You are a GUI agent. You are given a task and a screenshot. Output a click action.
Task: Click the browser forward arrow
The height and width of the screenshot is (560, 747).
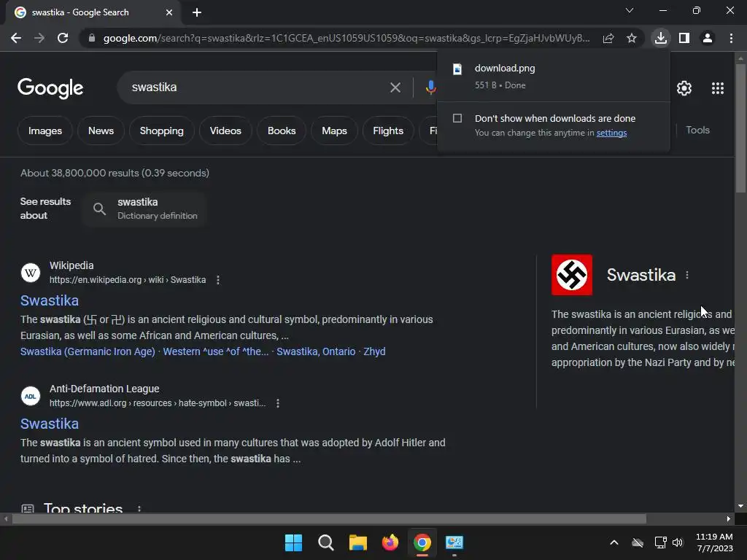coord(39,38)
